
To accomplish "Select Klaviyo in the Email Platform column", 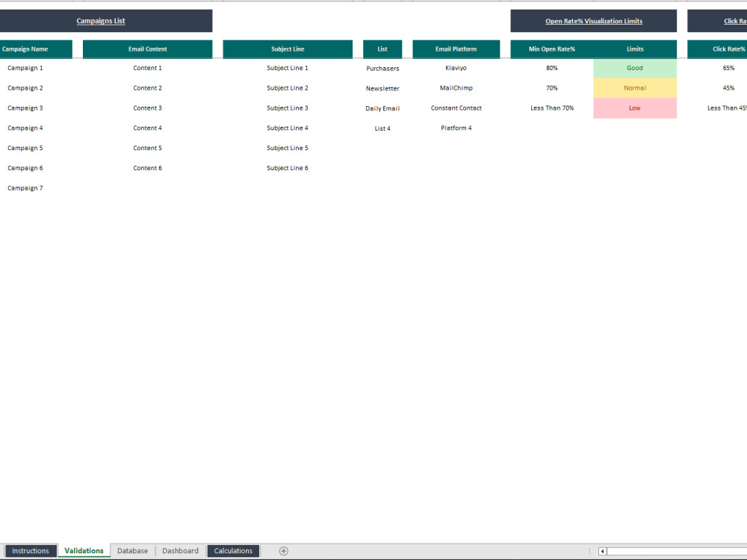I will point(456,67).
